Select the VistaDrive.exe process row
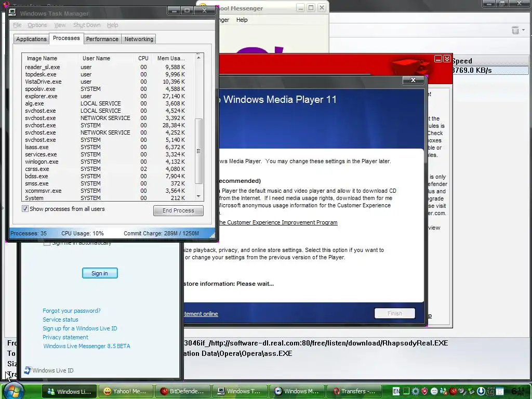This screenshot has height=399, width=532. [x=108, y=82]
